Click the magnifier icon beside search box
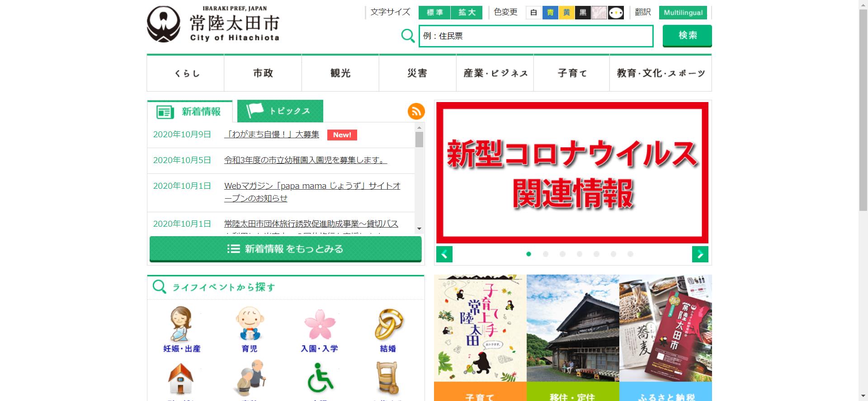The width and height of the screenshot is (868, 401). (x=408, y=36)
